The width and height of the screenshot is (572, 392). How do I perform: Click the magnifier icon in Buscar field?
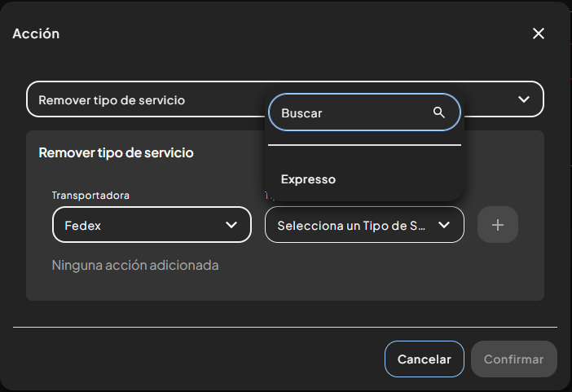pyautogui.click(x=439, y=112)
